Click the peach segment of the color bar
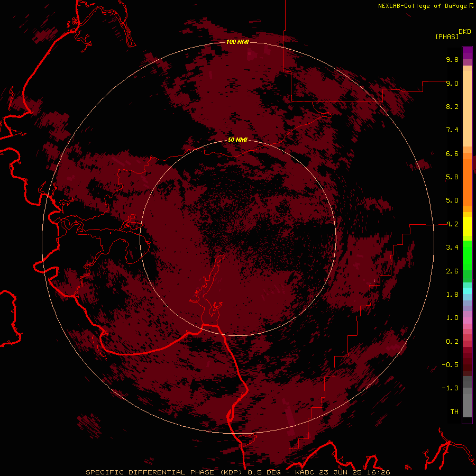Screen dimensions: 476x476 pyautogui.click(x=467, y=108)
